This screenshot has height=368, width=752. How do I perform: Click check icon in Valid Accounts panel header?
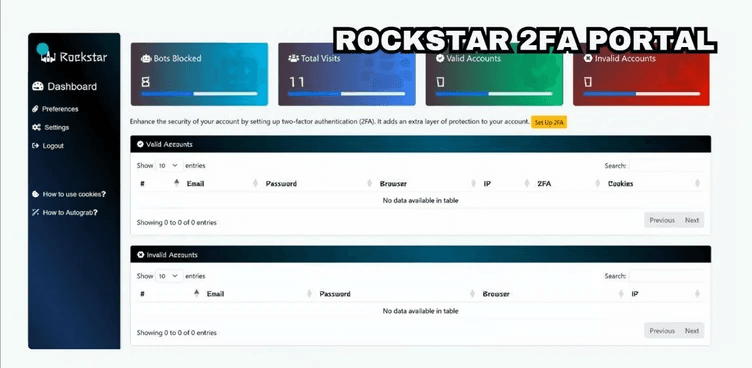[x=140, y=144]
